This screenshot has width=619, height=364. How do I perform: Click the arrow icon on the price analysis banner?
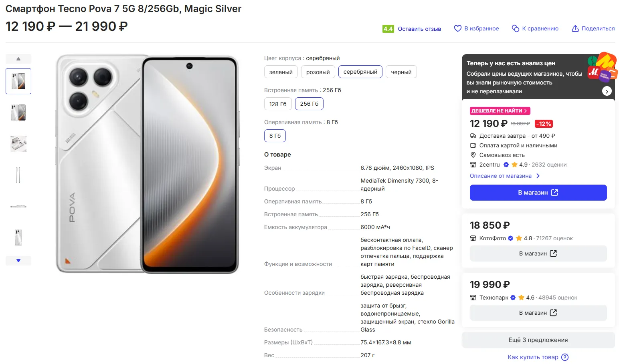click(607, 91)
